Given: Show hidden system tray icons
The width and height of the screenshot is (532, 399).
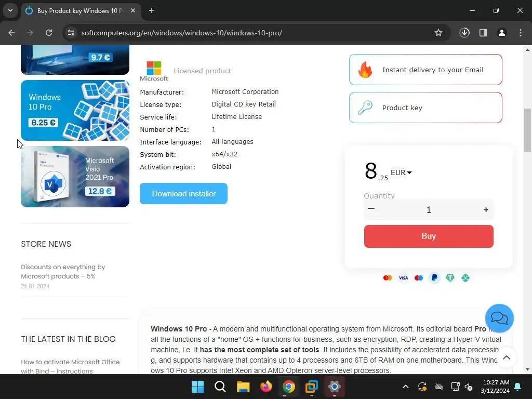Looking at the screenshot, I should [405, 387].
